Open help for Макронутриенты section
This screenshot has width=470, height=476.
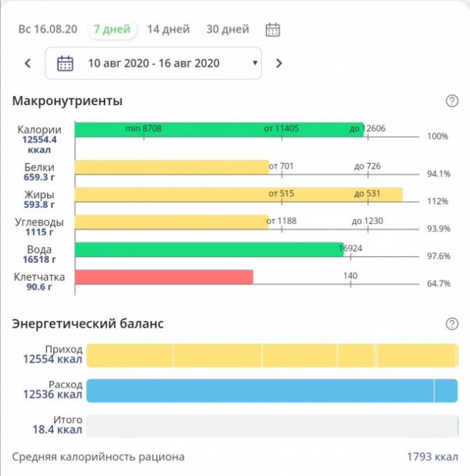pyautogui.click(x=452, y=101)
